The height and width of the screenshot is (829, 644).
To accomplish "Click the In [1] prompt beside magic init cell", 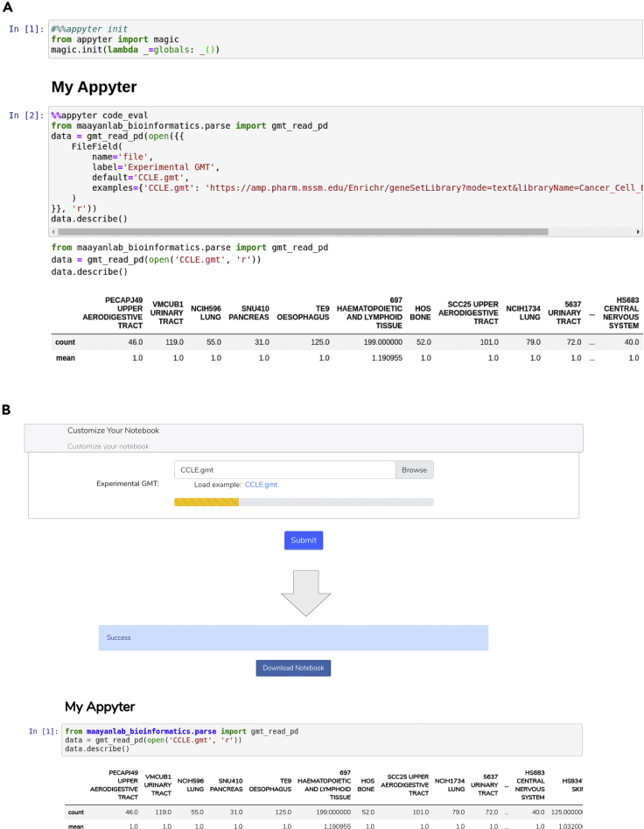I will [25, 29].
